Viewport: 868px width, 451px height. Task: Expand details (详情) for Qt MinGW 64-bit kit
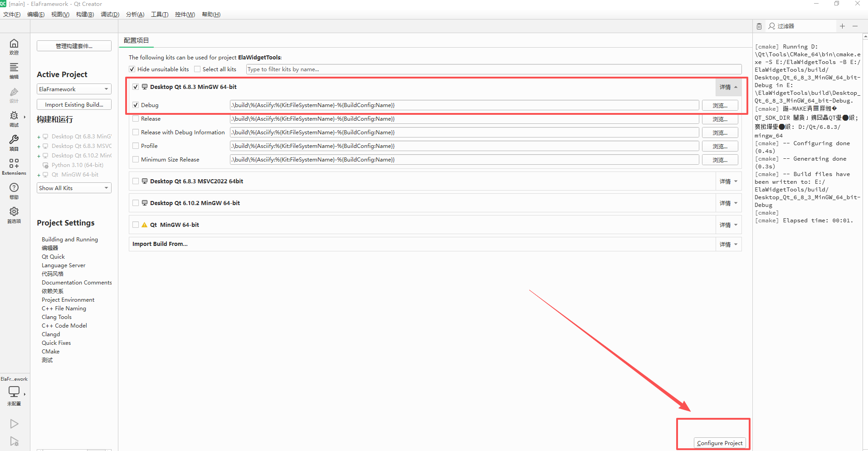728,225
